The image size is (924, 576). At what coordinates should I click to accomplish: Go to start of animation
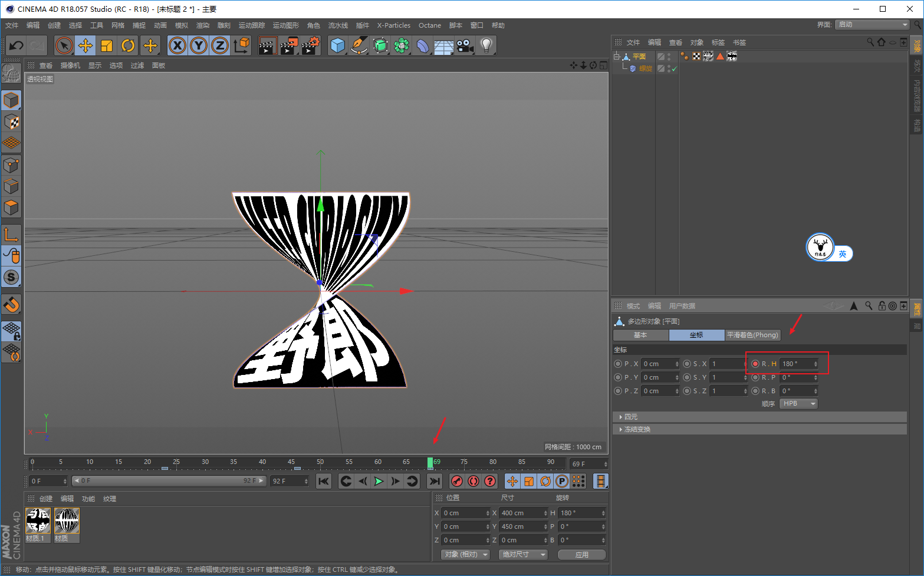point(324,482)
